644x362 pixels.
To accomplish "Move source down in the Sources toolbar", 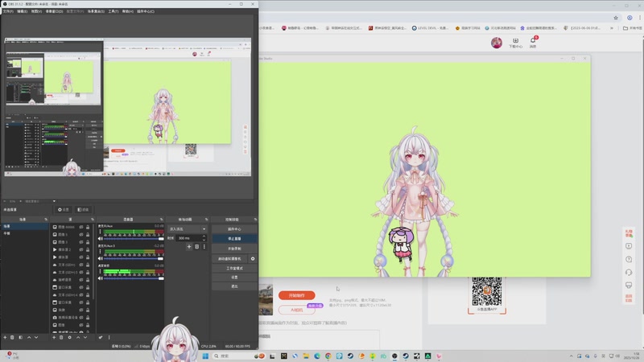I will point(85,337).
